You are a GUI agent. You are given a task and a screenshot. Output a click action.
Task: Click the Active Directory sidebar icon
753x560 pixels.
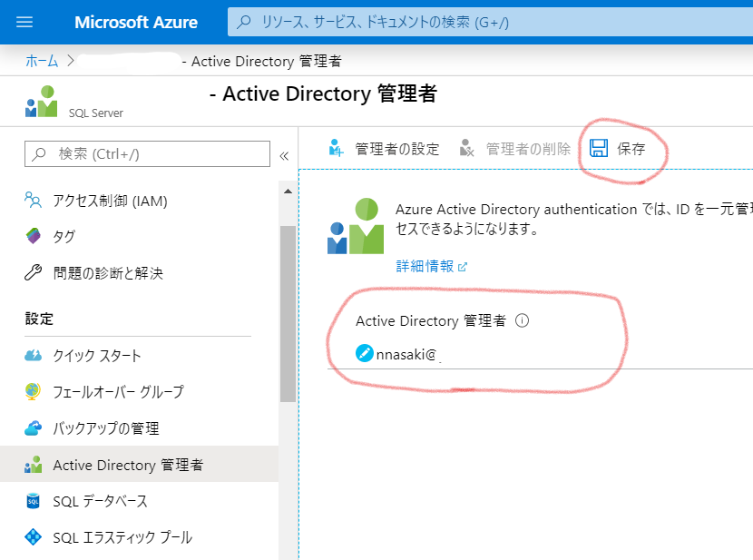pyautogui.click(x=34, y=465)
